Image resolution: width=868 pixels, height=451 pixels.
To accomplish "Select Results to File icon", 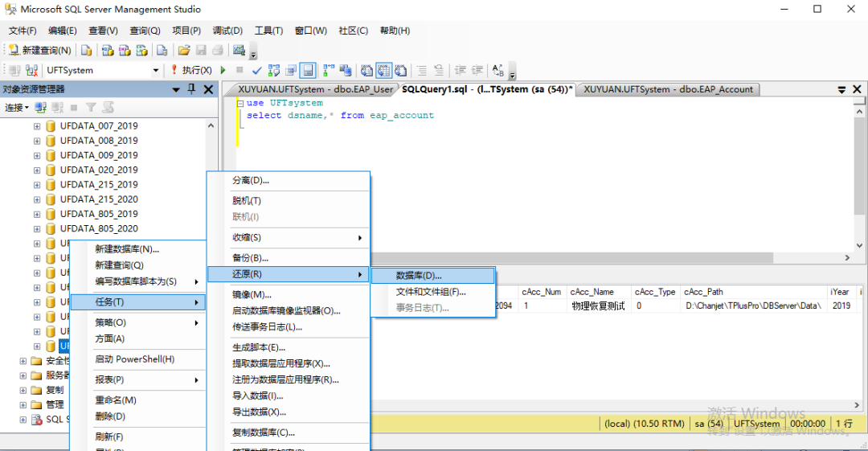I will pos(401,71).
